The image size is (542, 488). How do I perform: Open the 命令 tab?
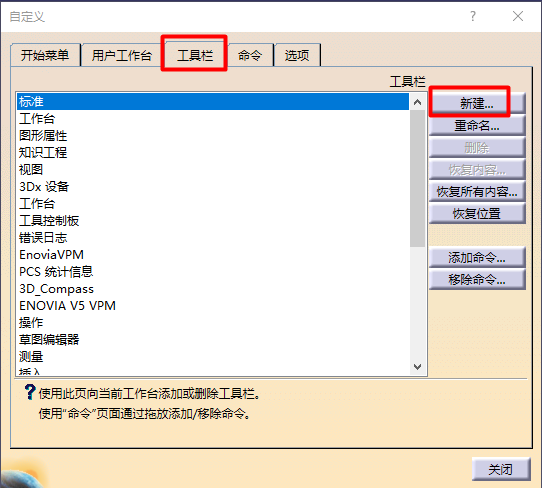(x=250, y=55)
